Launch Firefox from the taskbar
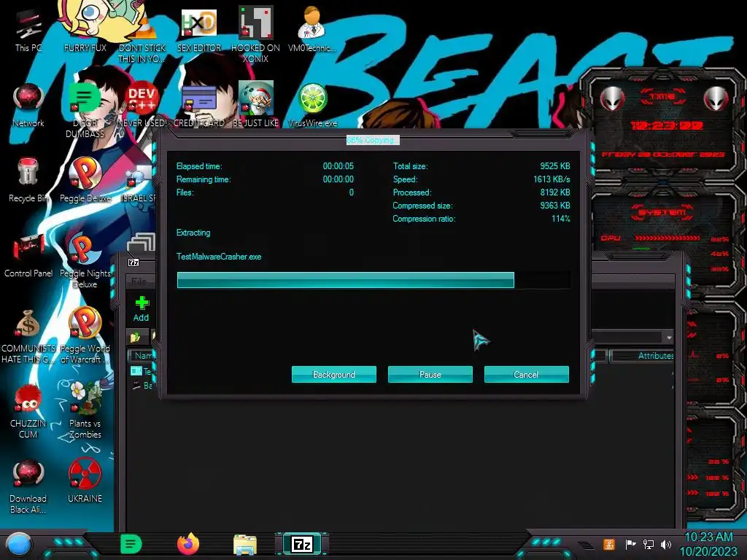 coord(188,544)
